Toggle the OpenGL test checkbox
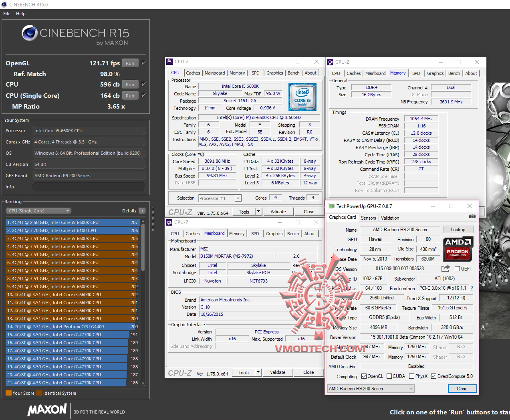This screenshot has height=420, width=510. [143, 63]
